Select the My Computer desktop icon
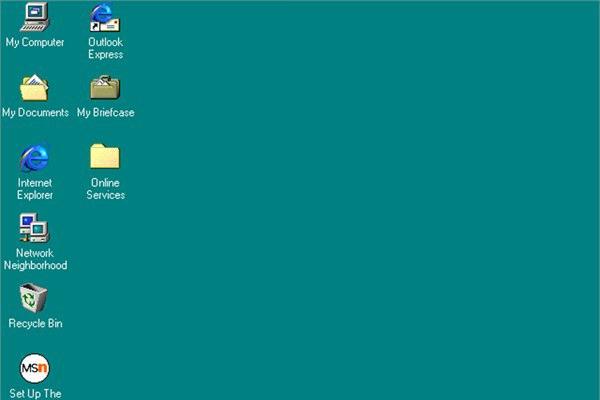Image resolution: width=600 pixels, height=400 pixels. (x=35, y=17)
